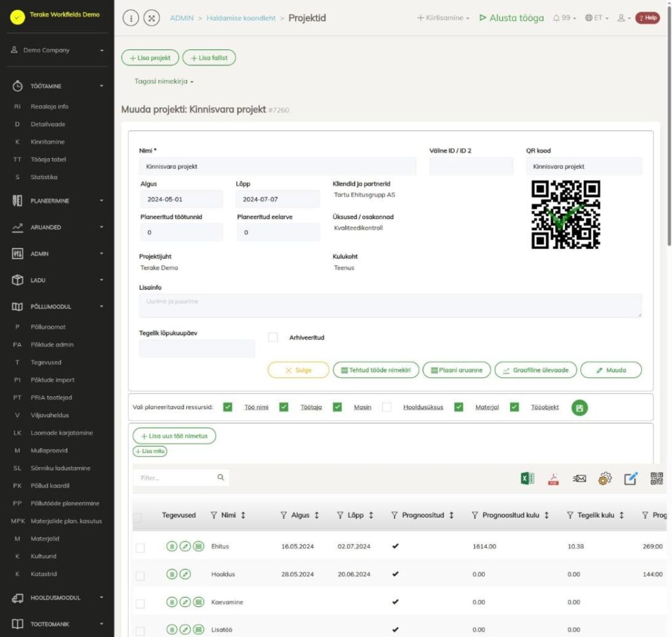Save selected resources with green save icon
The image size is (672, 637).
[x=579, y=408]
